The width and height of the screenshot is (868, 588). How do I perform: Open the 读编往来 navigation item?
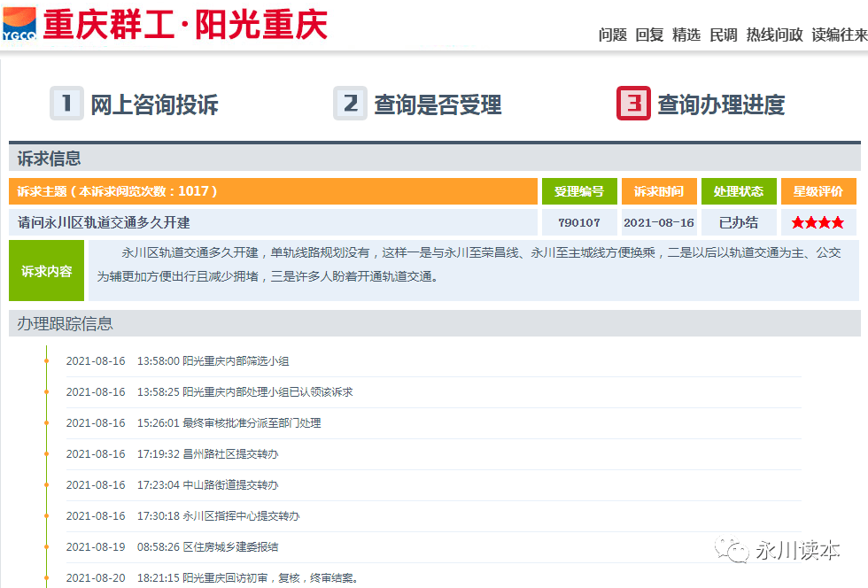(x=840, y=35)
